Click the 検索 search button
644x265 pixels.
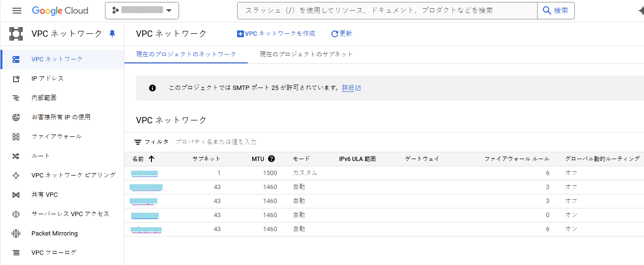pyautogui.click(x=556, y=10)
